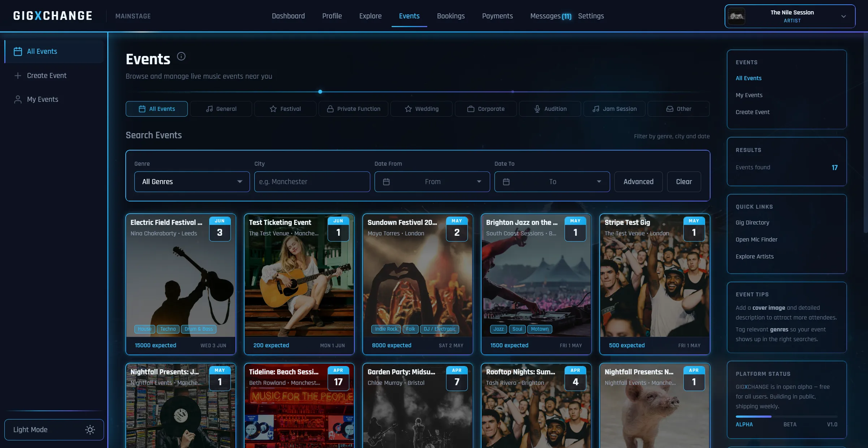Expand The Nile Session account menu chevron
The height and width of the screenshot is (448, 868).
843,16
